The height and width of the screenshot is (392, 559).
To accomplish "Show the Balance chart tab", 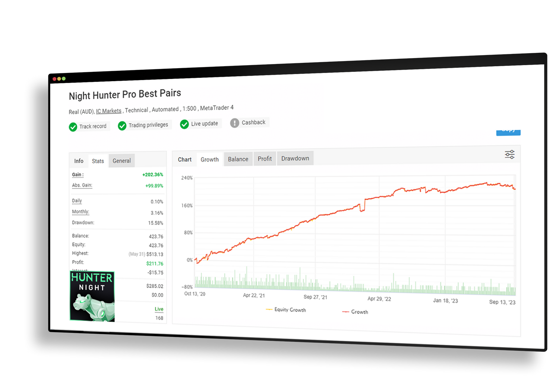I will point(238,159).
